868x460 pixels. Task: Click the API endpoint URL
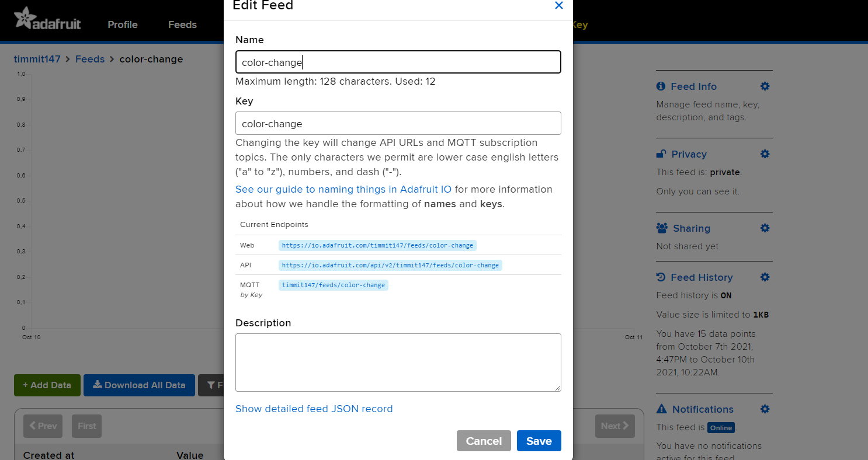click(x=390, y=265)
